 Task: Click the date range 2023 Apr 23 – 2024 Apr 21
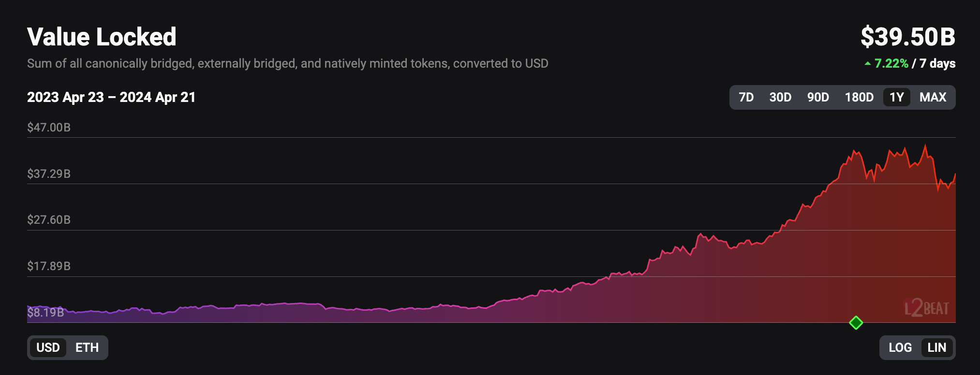tap(111, 97)
